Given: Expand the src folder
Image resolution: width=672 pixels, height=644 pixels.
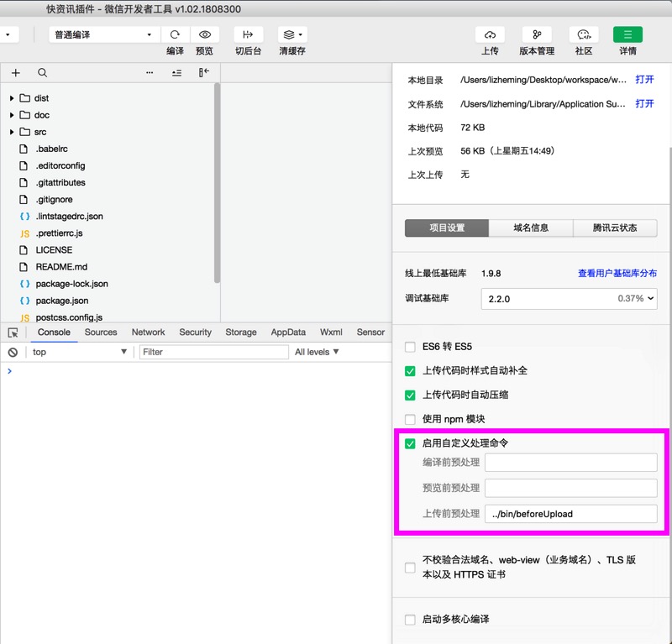Looking at the screenshot, I should [x=12, y=132].
